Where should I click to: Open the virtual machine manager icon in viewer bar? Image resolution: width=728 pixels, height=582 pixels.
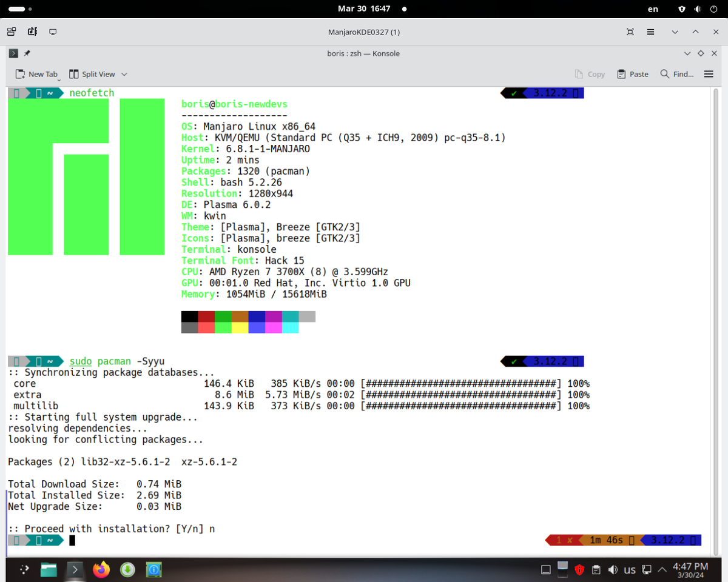tap(12, 32)
